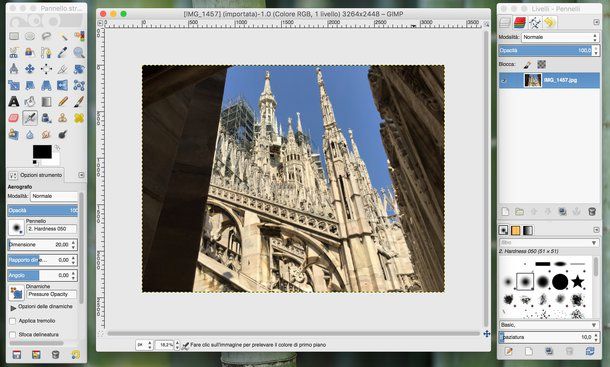
Task: Toggle lock pixels brush icon beside Blocca
Action: pos(527,64)
